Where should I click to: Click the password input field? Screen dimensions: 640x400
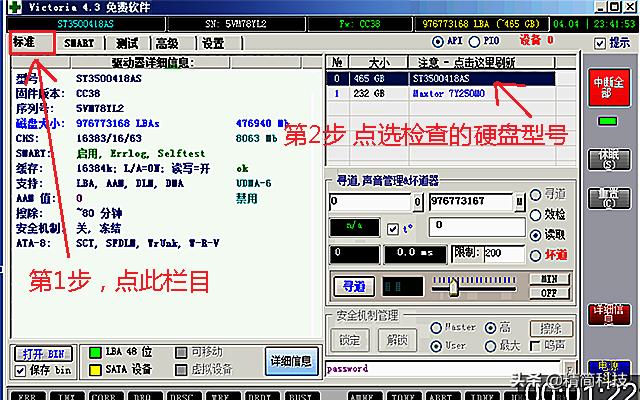(x=443, y=369)
